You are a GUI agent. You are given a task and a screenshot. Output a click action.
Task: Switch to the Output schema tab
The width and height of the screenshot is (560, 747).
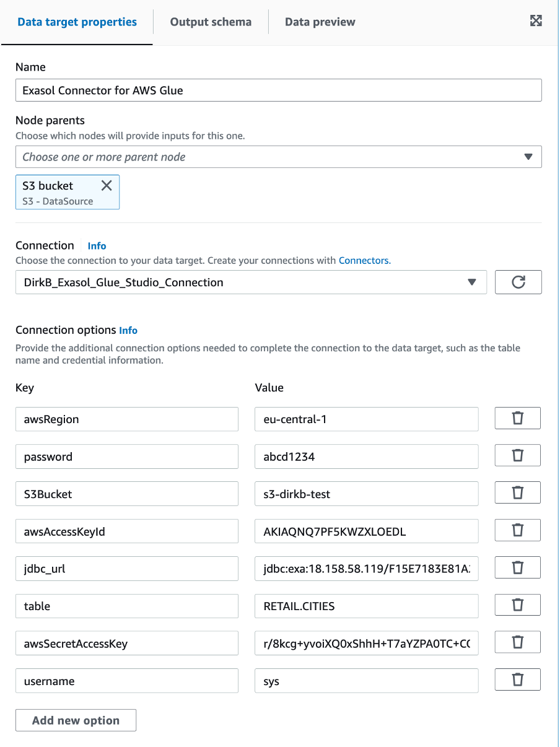[211, 22]
